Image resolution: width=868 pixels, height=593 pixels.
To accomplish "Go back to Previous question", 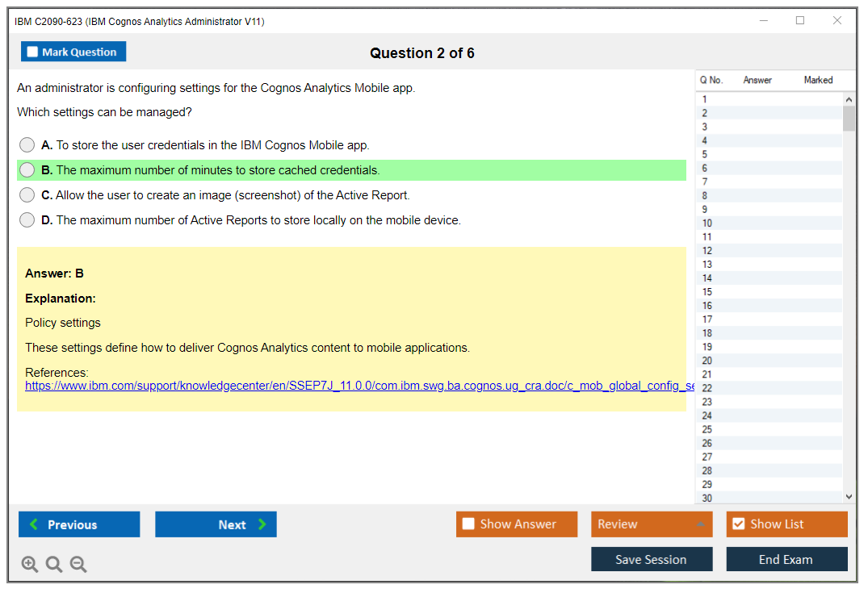I will coord(79,524).
